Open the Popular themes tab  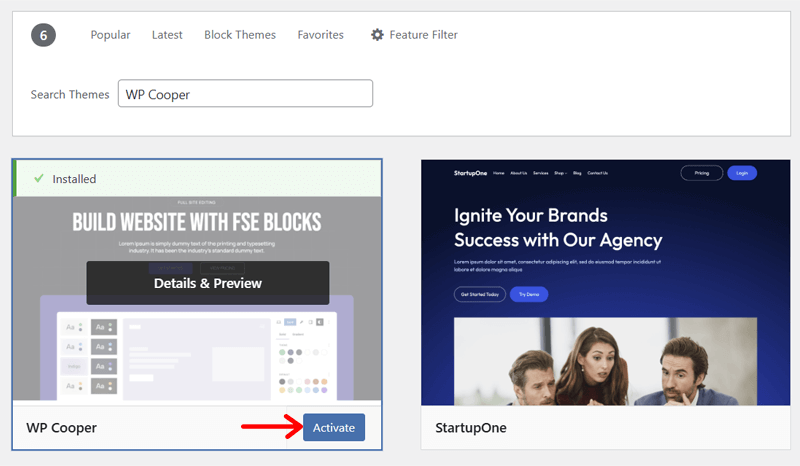point(110,35)
